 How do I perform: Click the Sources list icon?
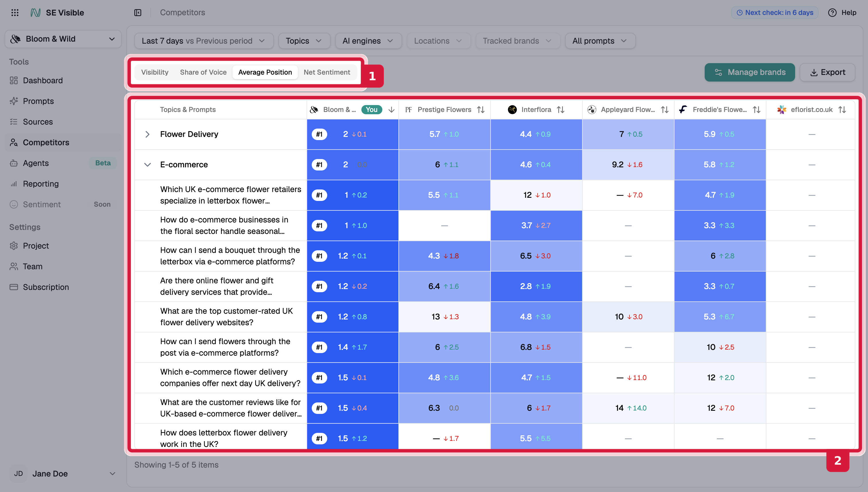pyautogui.click(x=14, y=122)
